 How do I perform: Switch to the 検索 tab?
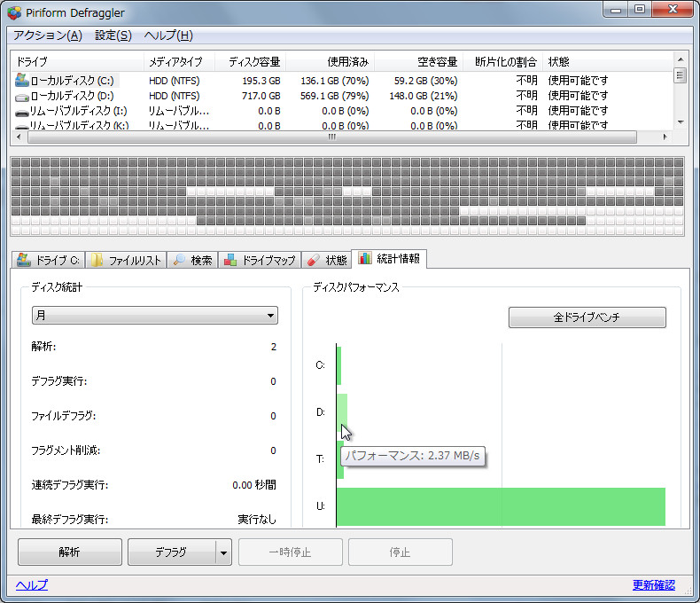click(x=192, y=260)
